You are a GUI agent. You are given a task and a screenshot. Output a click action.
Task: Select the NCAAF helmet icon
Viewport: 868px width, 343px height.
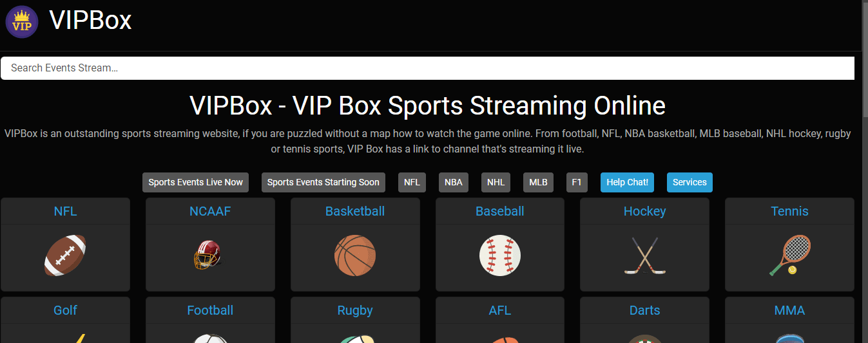pyautogui.click(x=207, y=255)
